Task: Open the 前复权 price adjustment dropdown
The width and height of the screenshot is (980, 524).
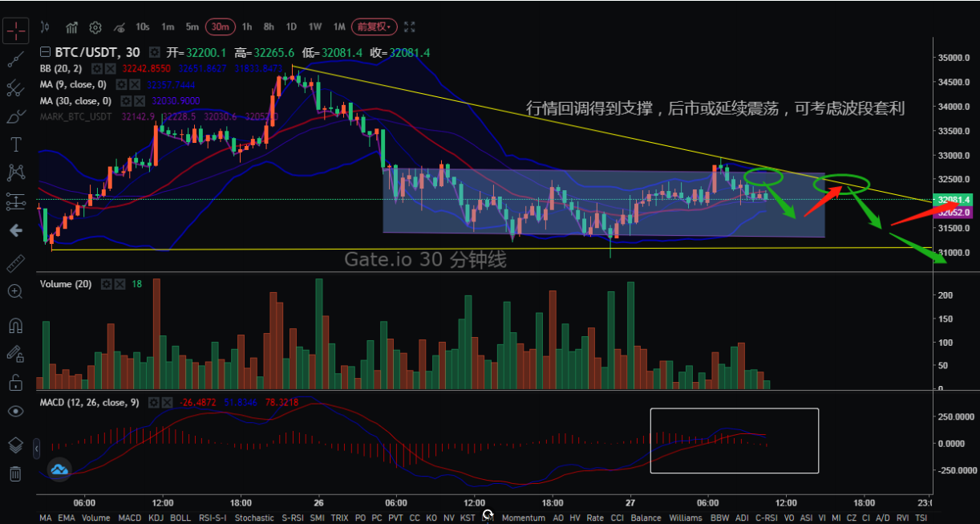Action: click(373, 26)
